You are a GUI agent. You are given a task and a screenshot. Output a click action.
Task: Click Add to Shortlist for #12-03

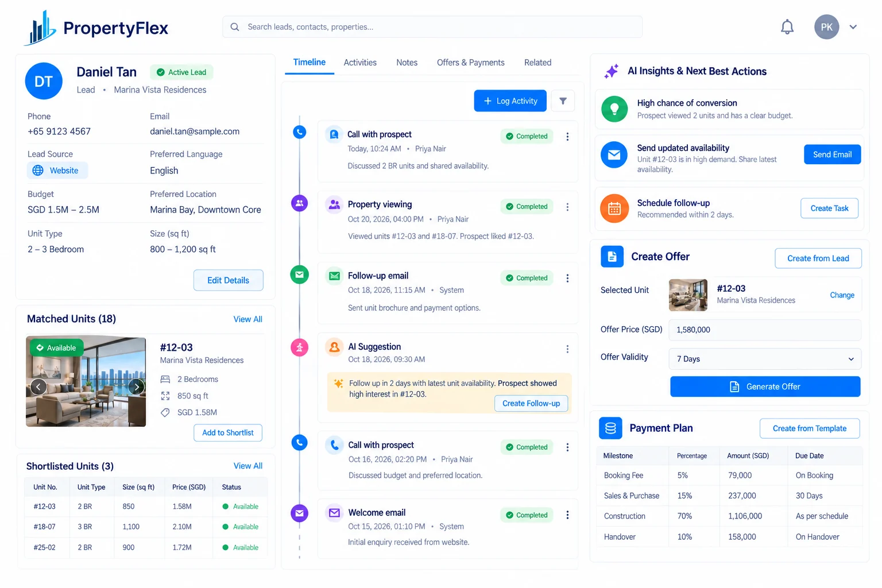pos(228,433)
